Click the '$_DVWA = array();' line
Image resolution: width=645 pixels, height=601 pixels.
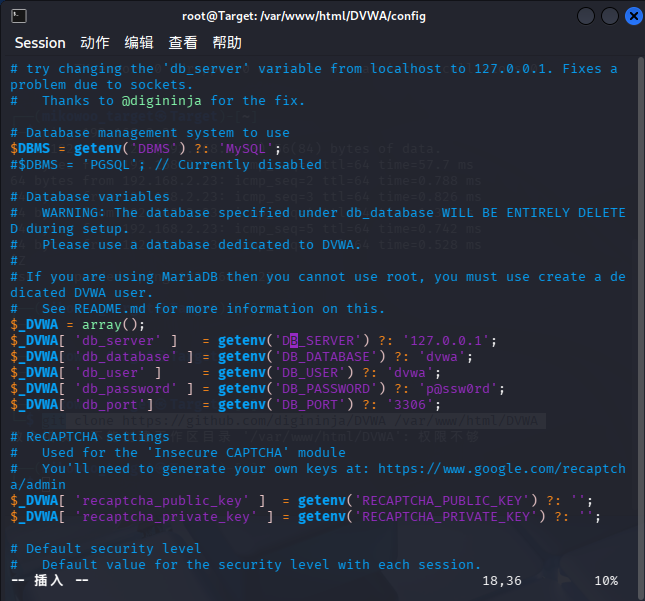coord(78,325)
